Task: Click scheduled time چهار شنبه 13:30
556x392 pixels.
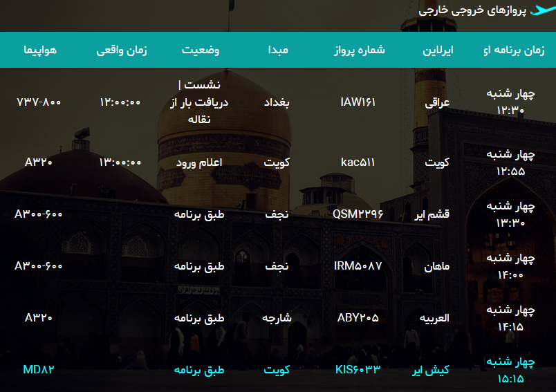Action: point(510,214)
